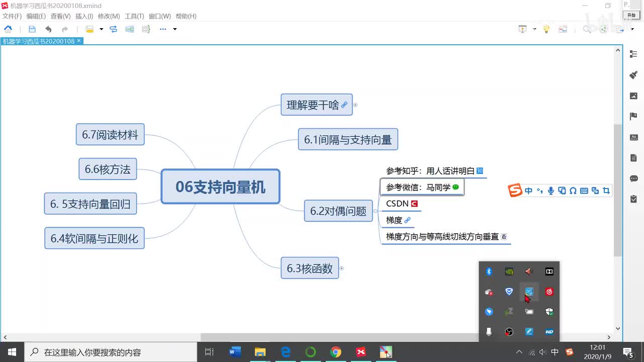Select topic 6.4软间隔与正则化
Viewport: 644px width, 362px height.
coord(94,238)
